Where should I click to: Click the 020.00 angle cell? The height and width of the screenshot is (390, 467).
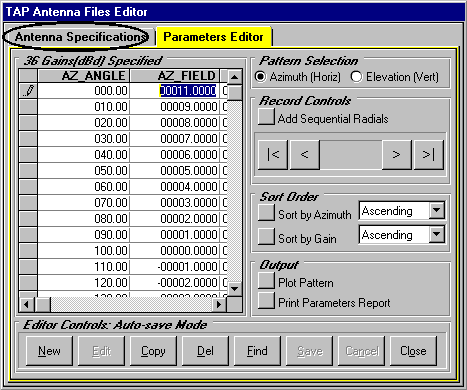click(x=84, y=123)
